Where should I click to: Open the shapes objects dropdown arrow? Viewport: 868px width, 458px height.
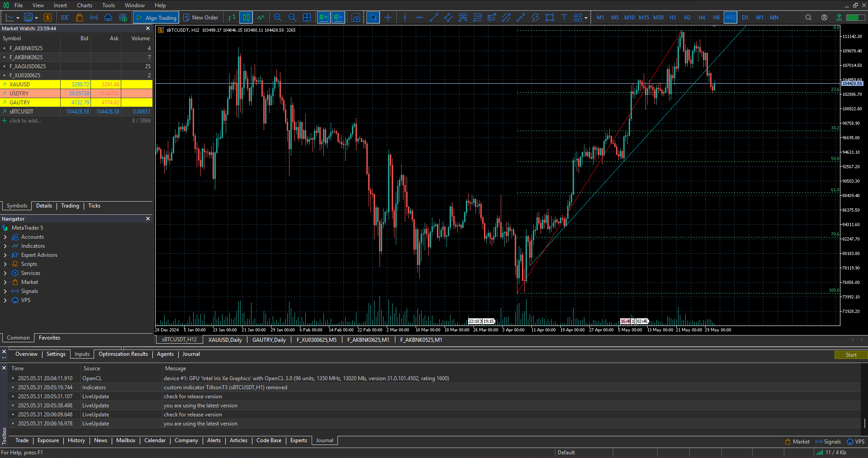pyautogui.click(x=586, y=18)
